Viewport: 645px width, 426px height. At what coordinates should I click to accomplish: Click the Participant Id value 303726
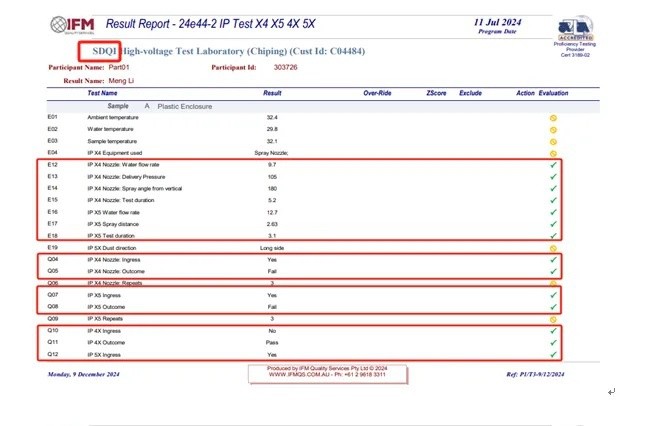coord(287,68)
